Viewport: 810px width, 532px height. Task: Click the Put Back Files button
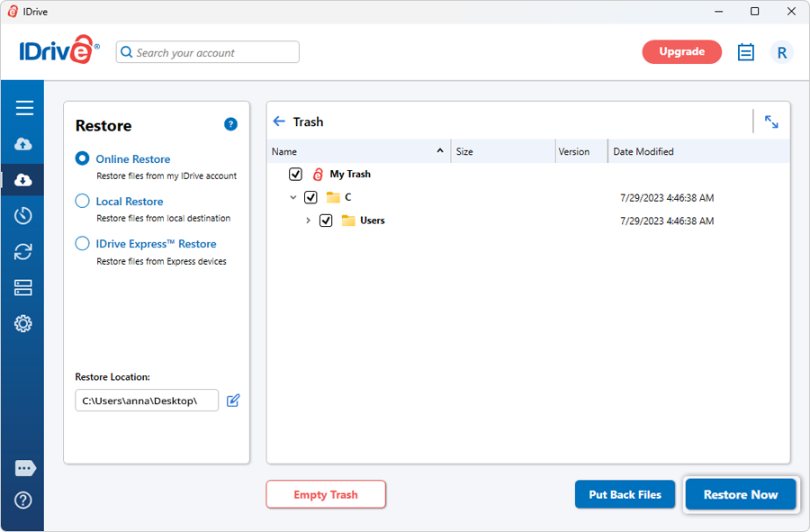625,494
